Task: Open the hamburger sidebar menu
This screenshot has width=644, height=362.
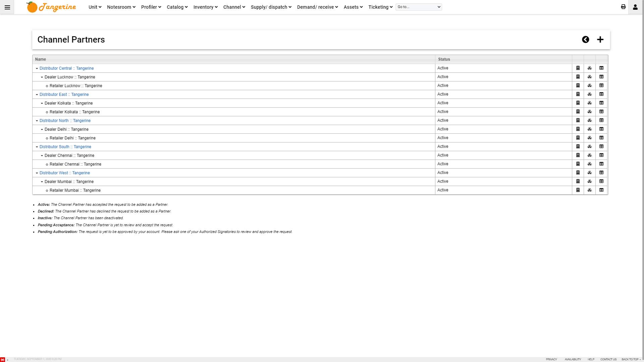Action: [7, 7]
